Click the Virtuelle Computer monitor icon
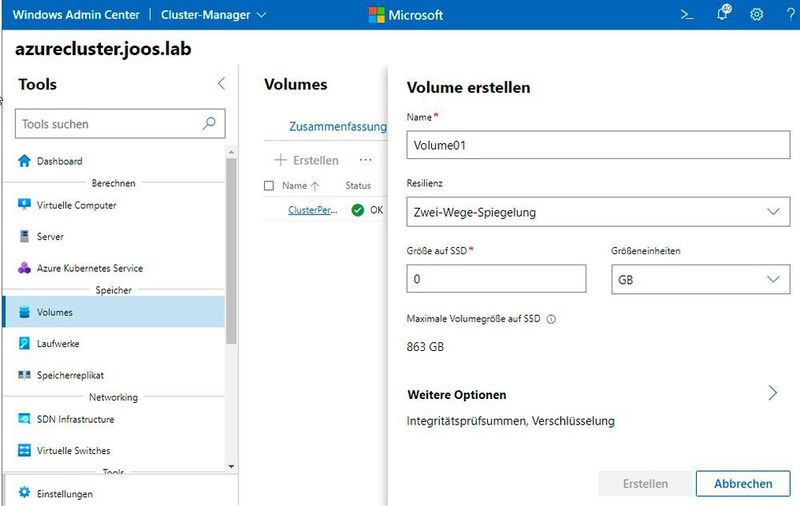The width and height of the screenshot is (800, 506). coord(24,205)
